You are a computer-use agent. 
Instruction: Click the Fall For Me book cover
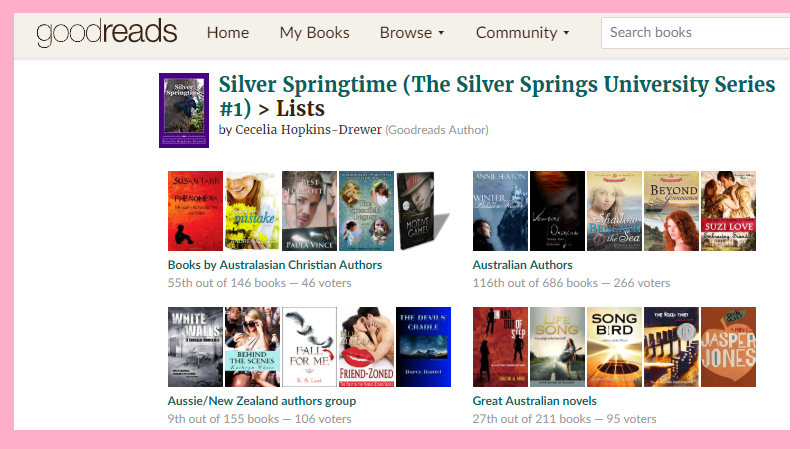pyautogui.click(x=309, y=347)
